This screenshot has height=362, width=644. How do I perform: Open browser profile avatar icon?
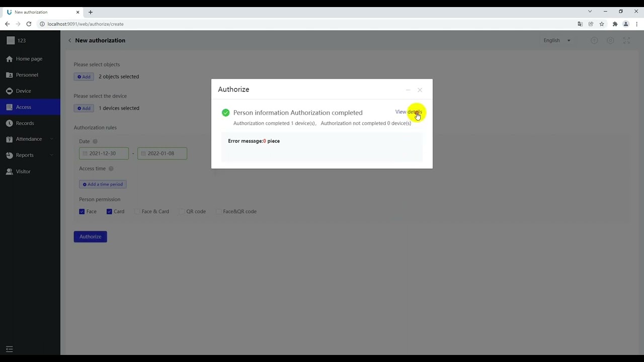(626, 24)
